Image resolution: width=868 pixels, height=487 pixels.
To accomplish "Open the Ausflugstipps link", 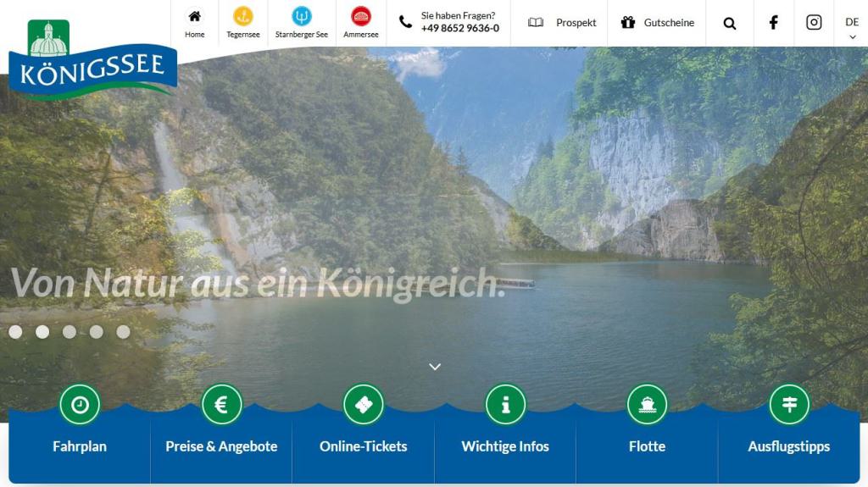I will pyautogui.click(x=789, y=446).
